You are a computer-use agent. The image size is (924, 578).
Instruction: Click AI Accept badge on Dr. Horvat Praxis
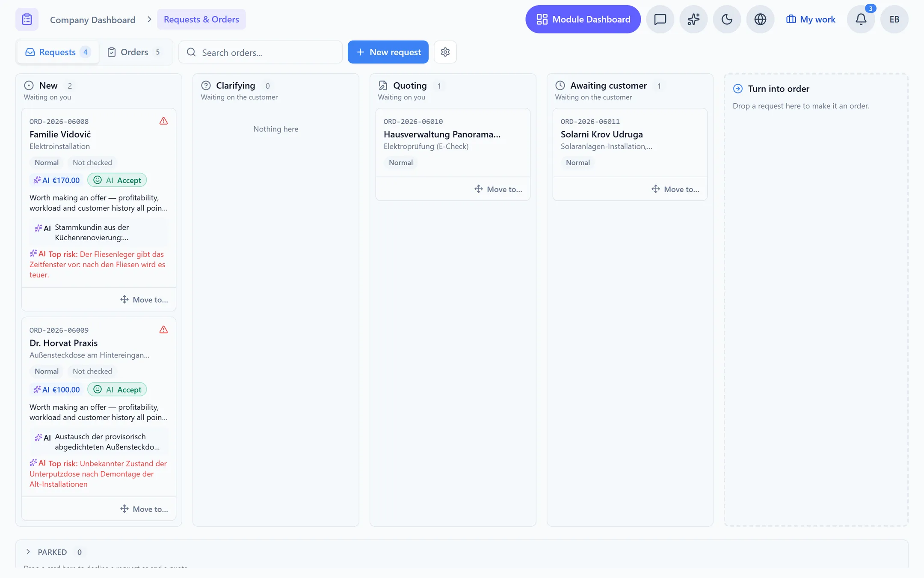(x=117, y=390)
